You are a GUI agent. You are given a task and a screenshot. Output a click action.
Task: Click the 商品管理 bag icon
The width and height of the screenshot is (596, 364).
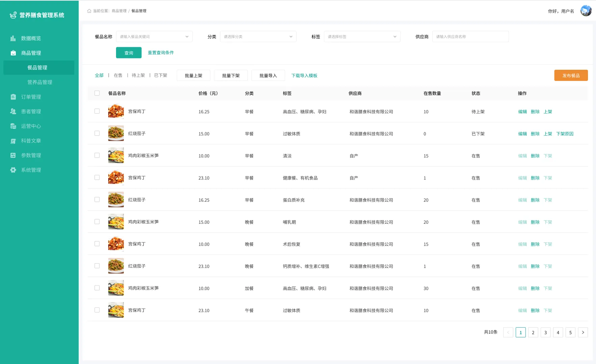tap(13, 53)
